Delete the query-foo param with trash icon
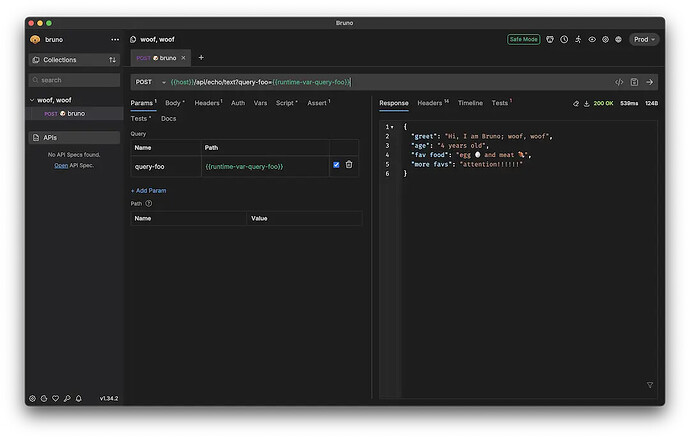Screen dimensions: 690x438 tap(349, 165)
